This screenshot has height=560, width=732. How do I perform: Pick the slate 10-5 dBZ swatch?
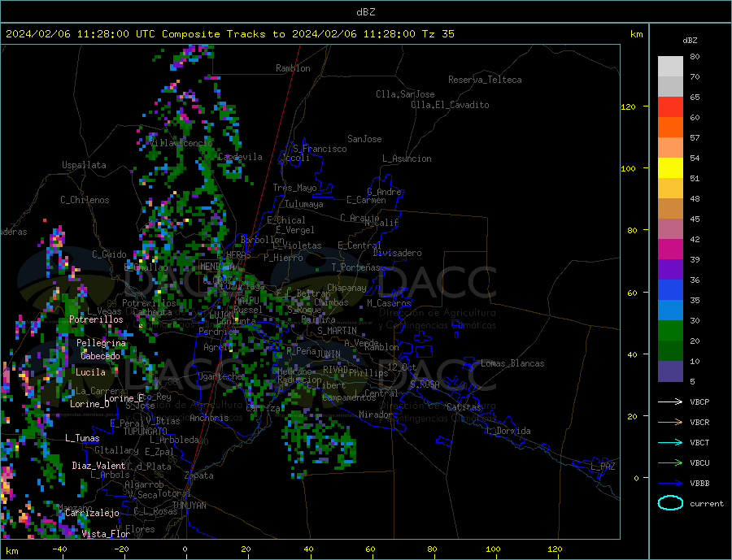[670, 371]
